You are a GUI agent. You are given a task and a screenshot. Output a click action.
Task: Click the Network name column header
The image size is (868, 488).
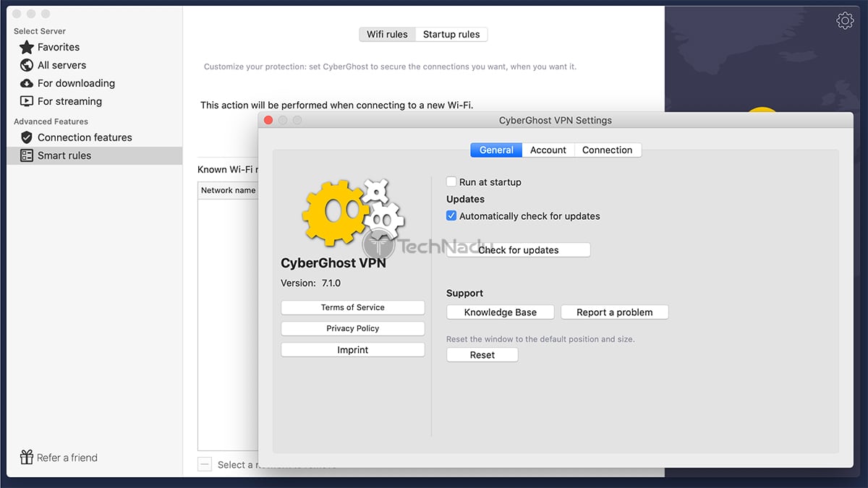coord(228,190)
